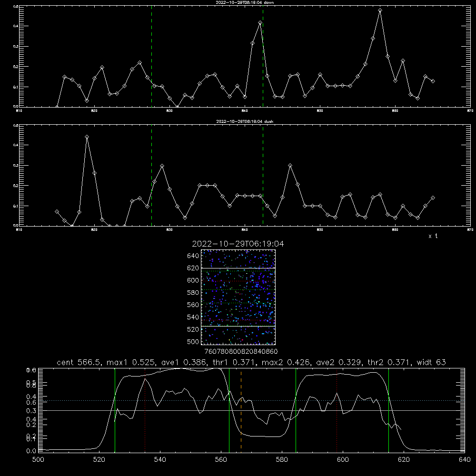Click the second red dotted vertical line near 598
The width and height of the screenshot is (476, 476).
pyautogui.click(x=337, y=410)
